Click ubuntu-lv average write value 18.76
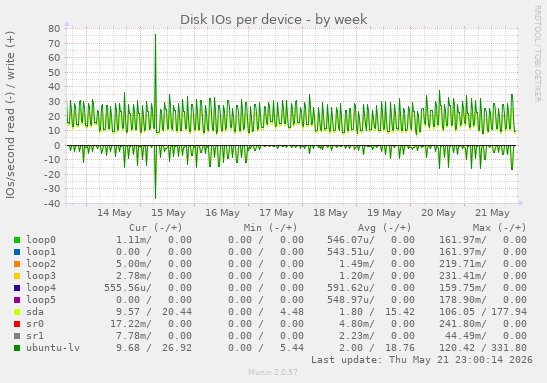 point(400,348)
